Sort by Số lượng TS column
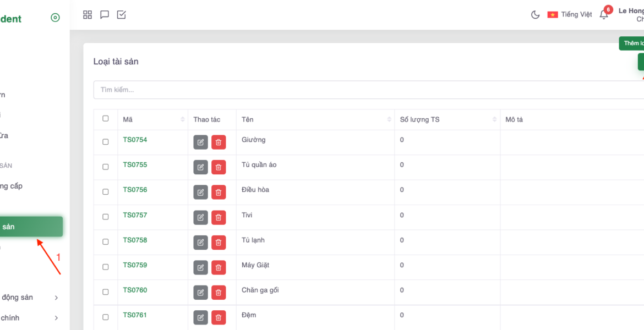This screenshot has height=330, width=644. 494,120
